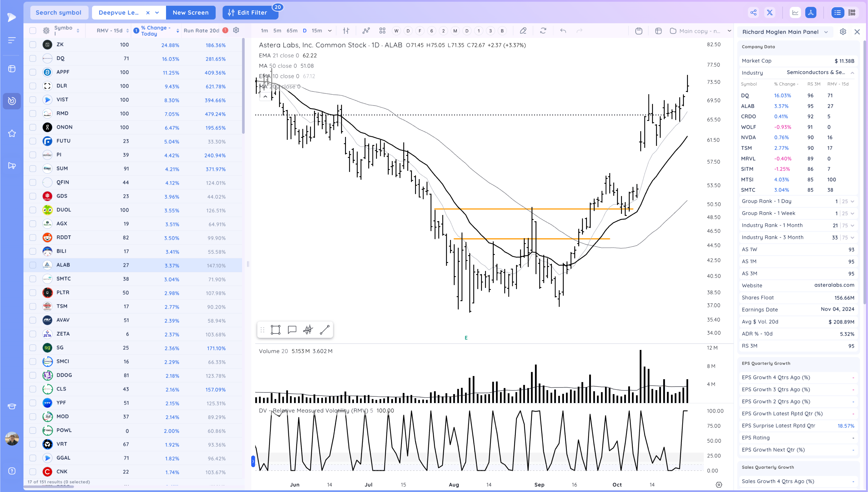Tick the checkbox beside PLTR
This screenshot has height=492, width=868.
[33, 293]
